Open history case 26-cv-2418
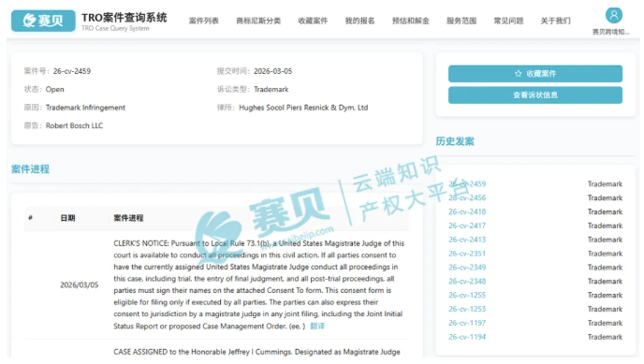644x364 pixels. pyautogui.click(x=467, y=211)
